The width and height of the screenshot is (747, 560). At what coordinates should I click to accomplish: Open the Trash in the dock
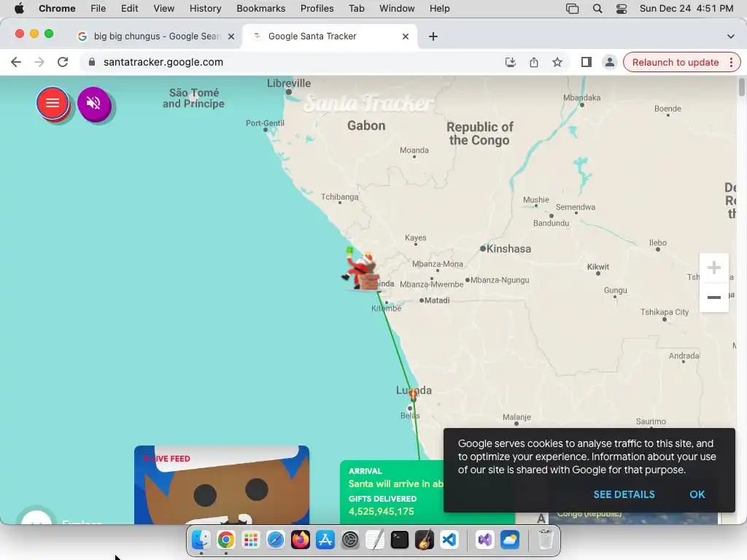point(545,540)
